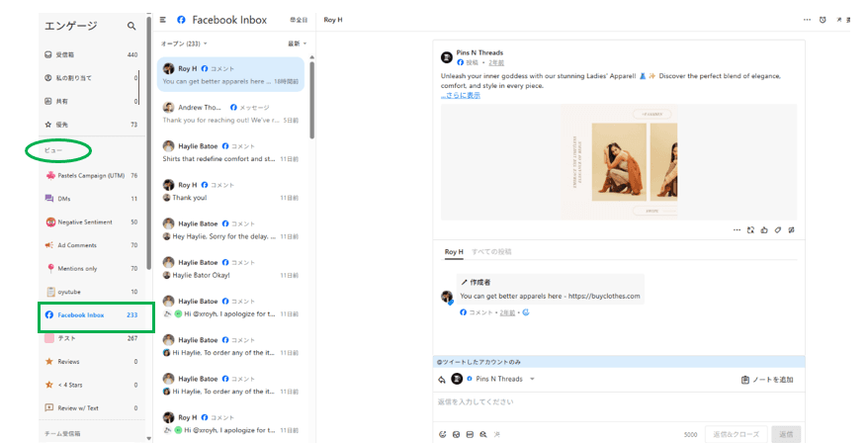Viewport: 868px width, 443px height.
Task: Select the Roy H conversation tab
Action: point(454,252)
